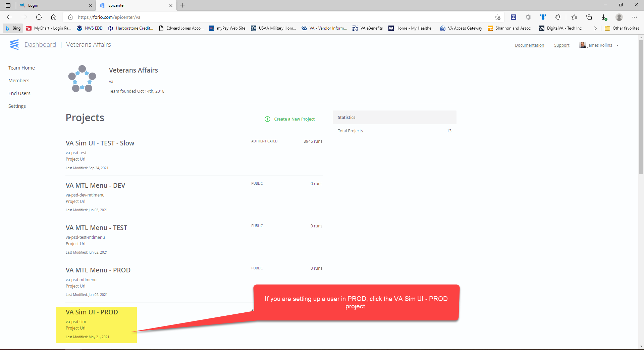Click the Epicenter logo icon
The image size is (644, 350).
pyautogui.click(x=14, y=45)
